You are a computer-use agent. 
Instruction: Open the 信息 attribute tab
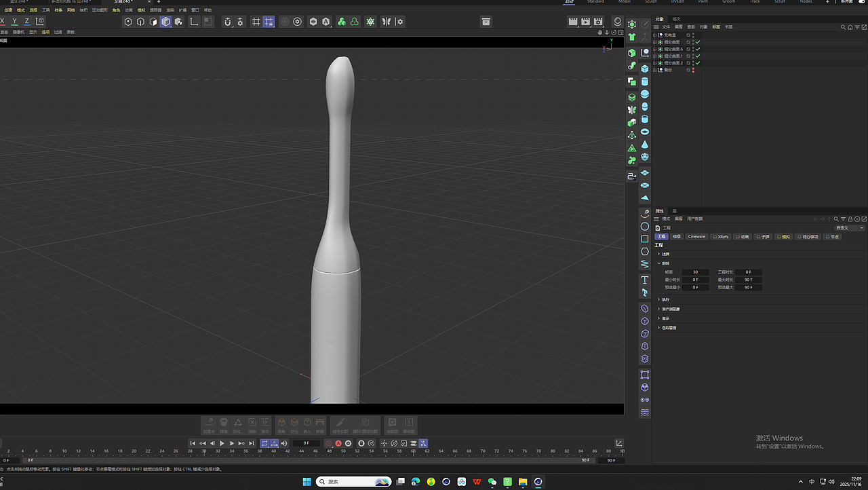point(677,237)
